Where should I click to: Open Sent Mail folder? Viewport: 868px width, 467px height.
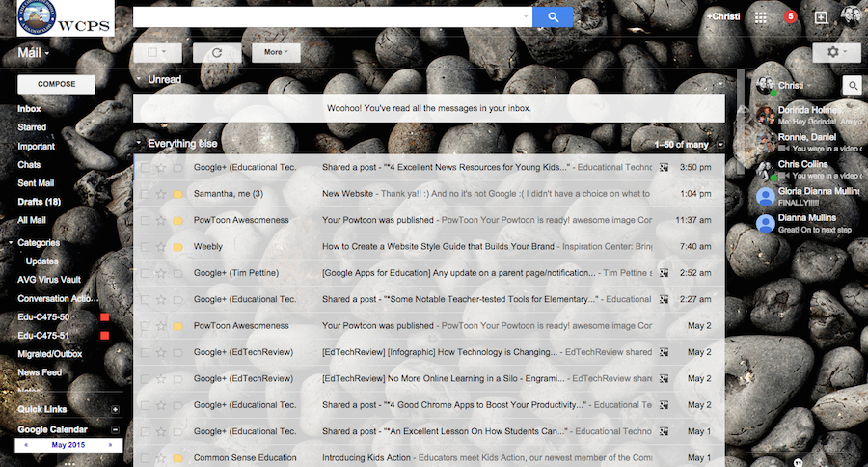pyautogui.click(x=36, y=183)
